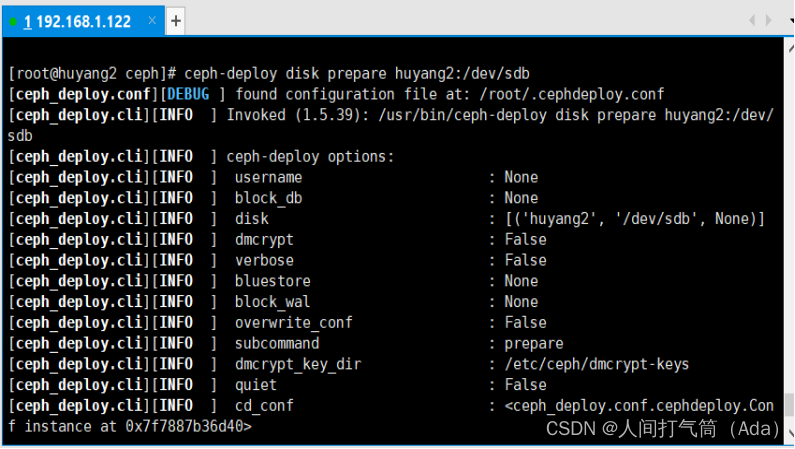The width and height of the screenshot is (795, 449).
Task: Open a new session tab with plus button
Action: pyautogui.click(x=176, y=21)
